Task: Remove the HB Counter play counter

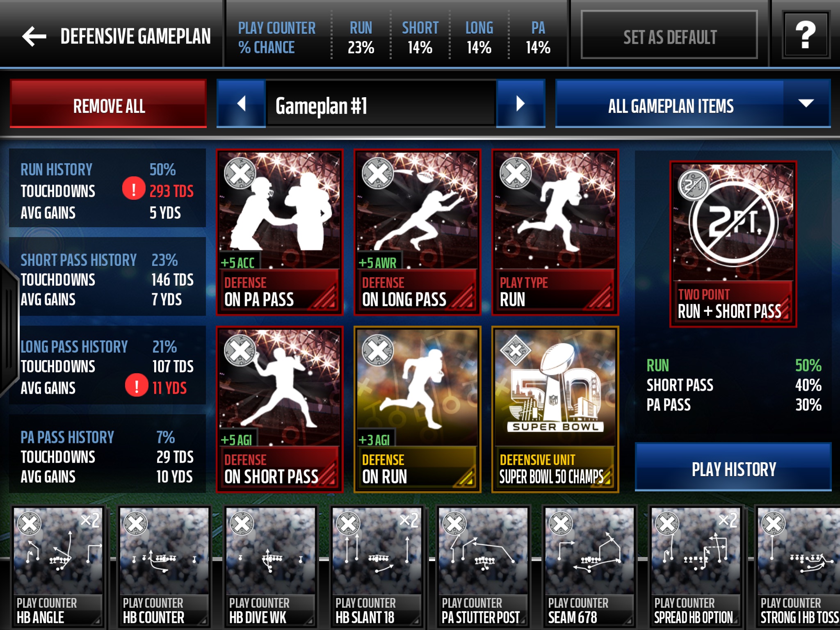Action: [x=135, y=523]
